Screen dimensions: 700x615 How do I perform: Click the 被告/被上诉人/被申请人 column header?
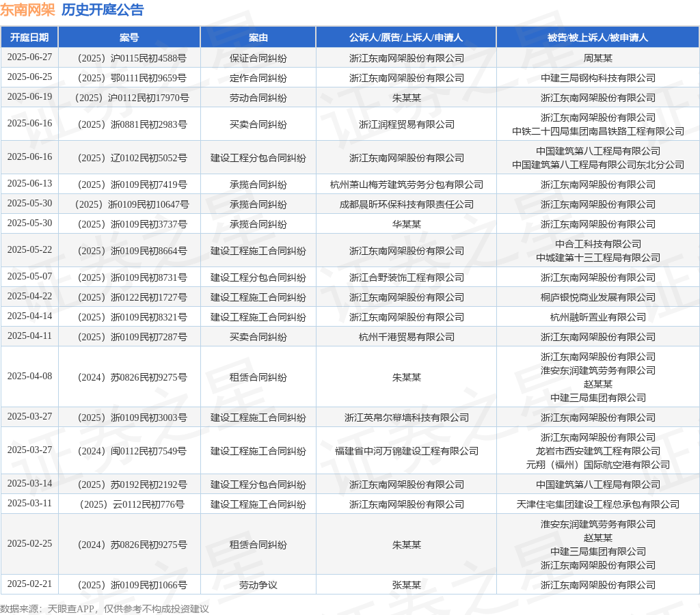(x=597, y=38)
